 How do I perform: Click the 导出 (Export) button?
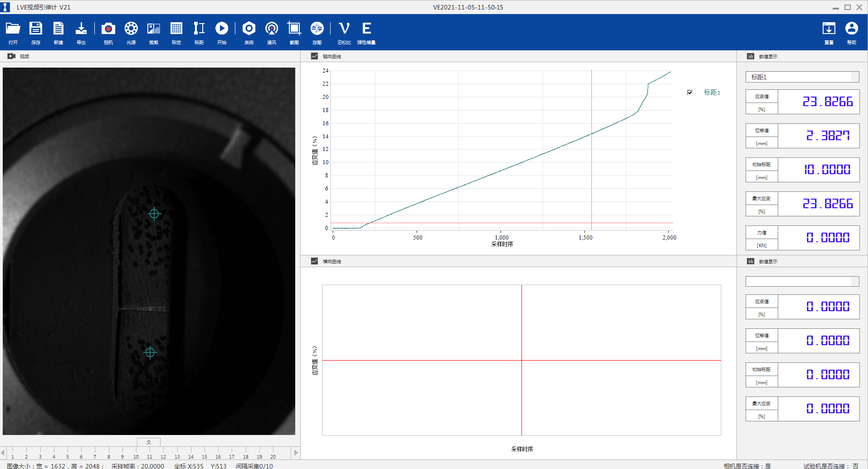tap(81, 29)
